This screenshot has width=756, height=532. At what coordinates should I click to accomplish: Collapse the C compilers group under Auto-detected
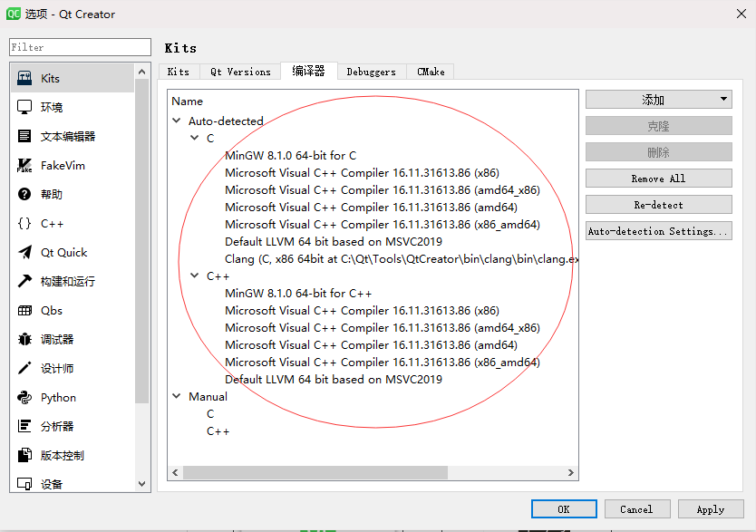click(x=194, y=138)
